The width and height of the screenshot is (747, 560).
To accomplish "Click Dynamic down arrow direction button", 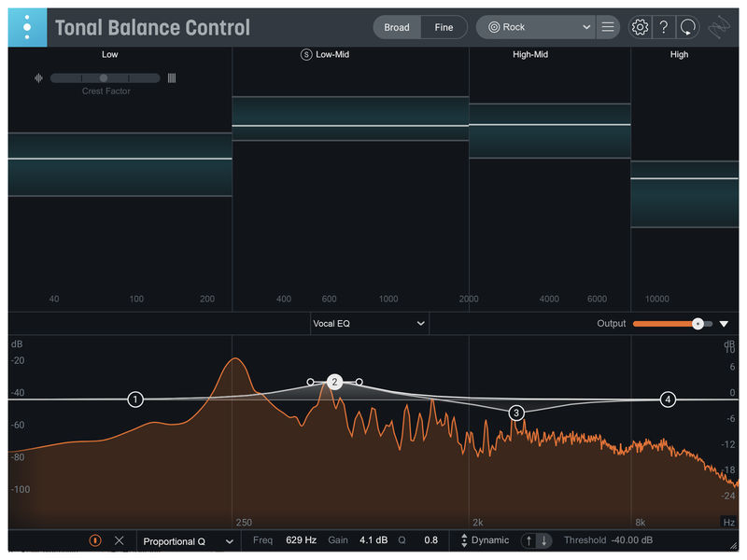I will [x=544, y=540].
